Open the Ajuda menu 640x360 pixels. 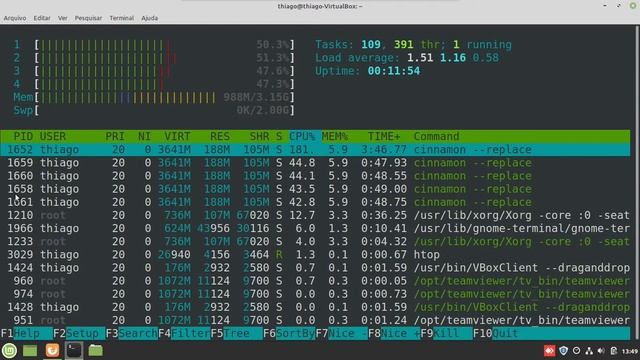coord(149,18)
